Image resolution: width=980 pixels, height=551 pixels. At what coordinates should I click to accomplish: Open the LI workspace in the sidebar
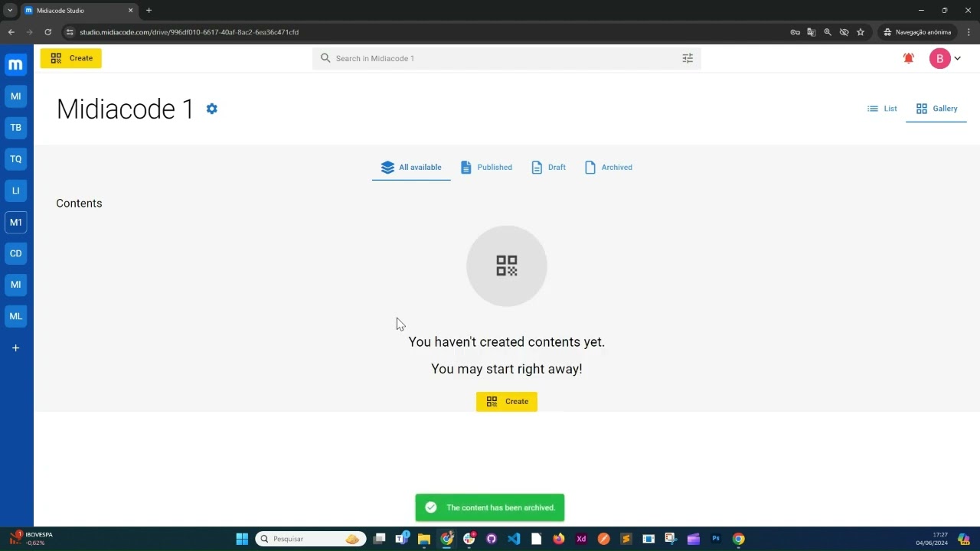[x=15, y=191]
